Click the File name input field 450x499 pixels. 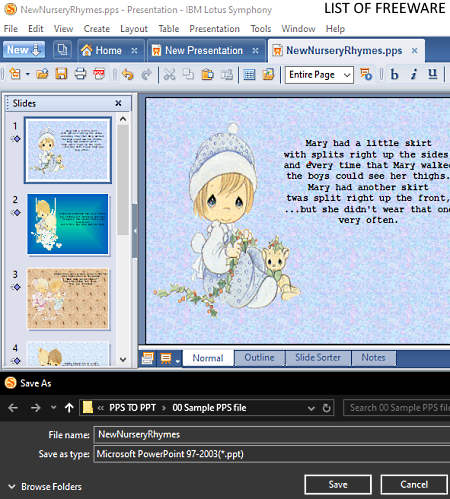pos(272,434)
